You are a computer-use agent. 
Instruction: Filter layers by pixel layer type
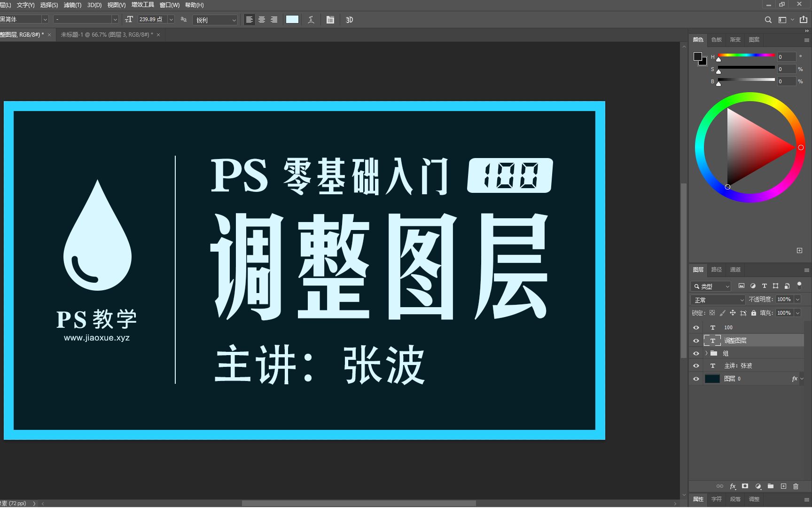742,286
